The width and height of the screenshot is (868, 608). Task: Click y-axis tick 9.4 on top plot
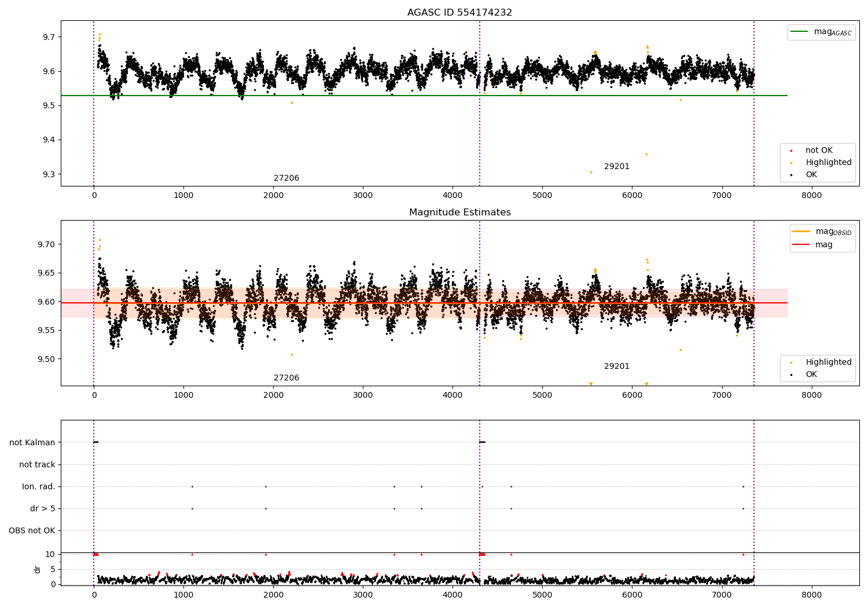48,140
